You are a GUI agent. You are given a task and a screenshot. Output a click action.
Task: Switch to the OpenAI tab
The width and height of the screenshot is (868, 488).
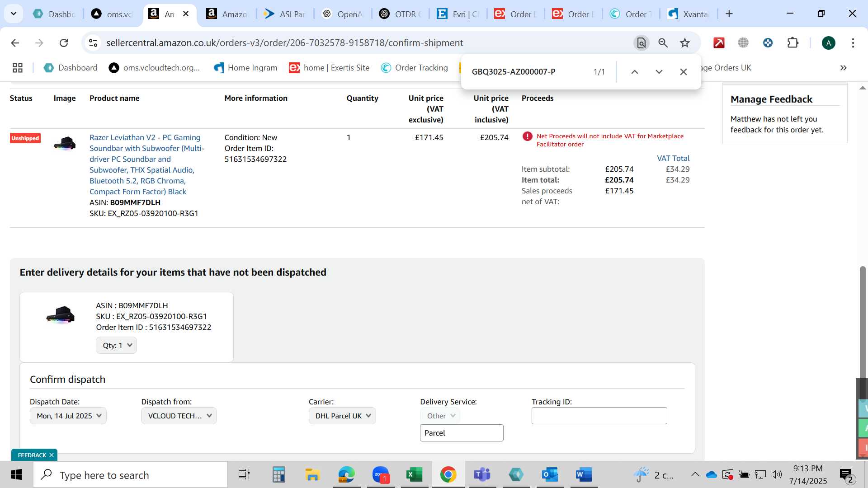point(343,14)
